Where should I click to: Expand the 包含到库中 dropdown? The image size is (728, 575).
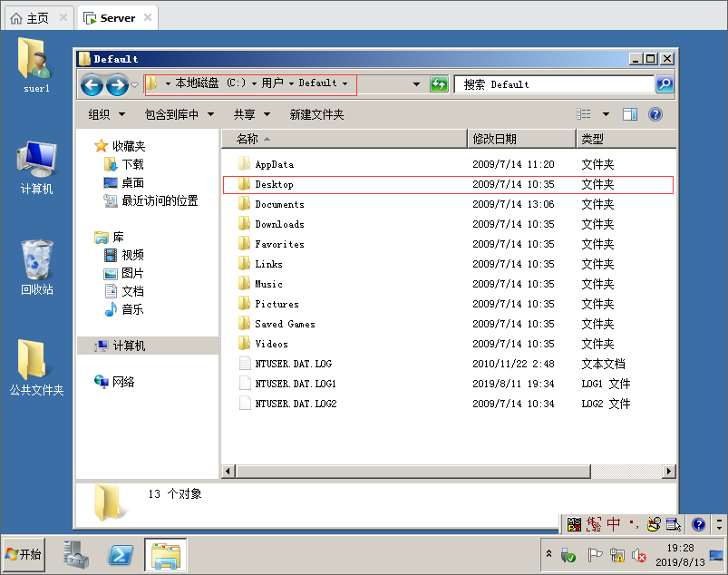click(x=179, y=114)
